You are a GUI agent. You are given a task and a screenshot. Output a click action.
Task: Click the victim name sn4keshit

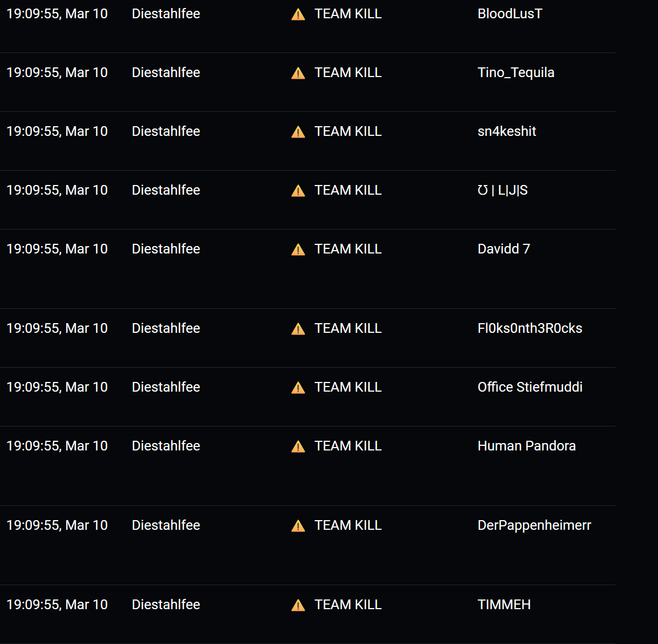pyautogui.click(x=507, y=131)
